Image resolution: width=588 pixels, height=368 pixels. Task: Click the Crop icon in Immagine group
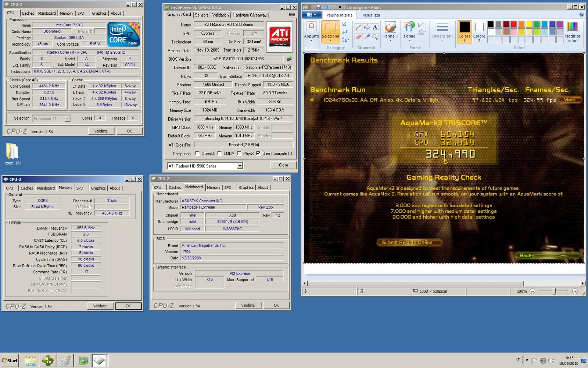click(x=344, y=24)
